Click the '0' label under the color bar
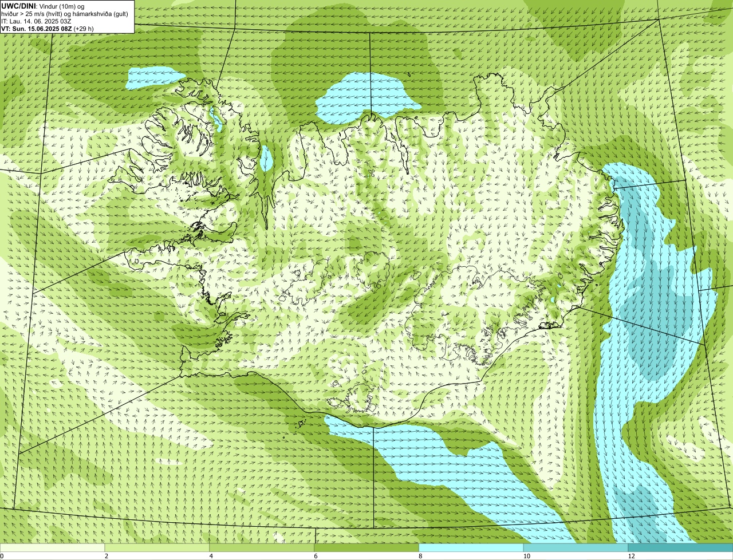 click(2, 556)
